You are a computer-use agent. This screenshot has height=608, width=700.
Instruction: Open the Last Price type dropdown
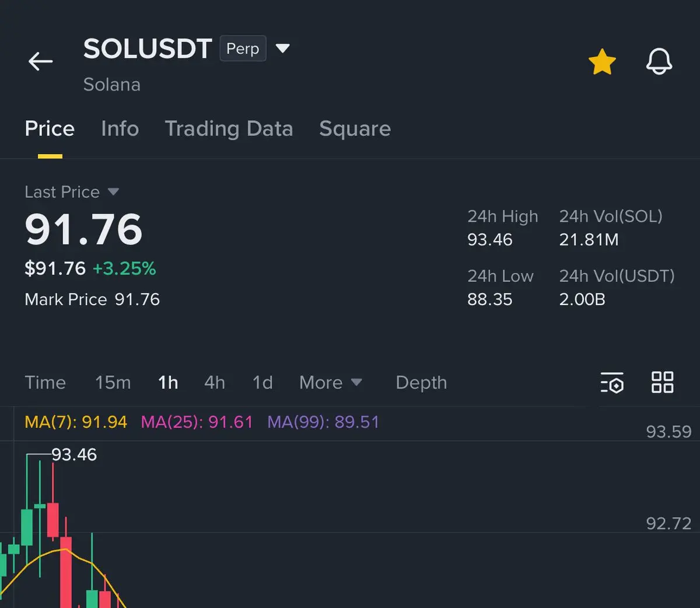click(x=113, y=191)
